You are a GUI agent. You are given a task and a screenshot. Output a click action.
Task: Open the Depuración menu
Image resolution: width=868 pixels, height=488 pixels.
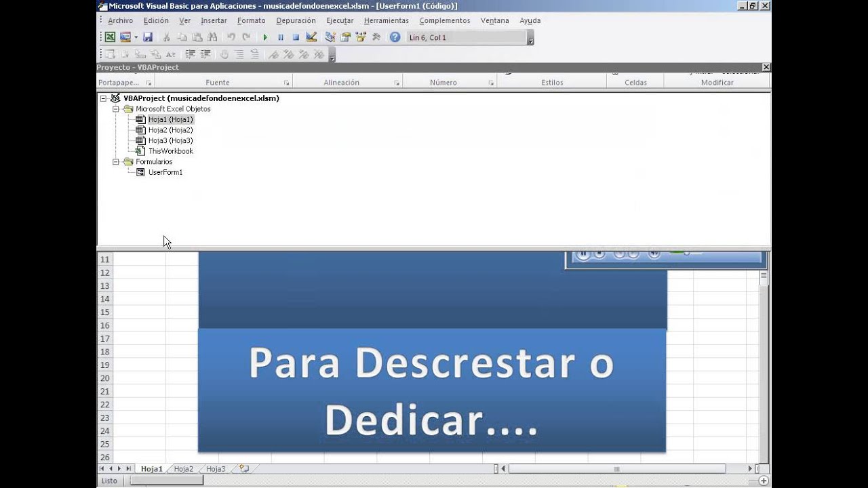296,20
